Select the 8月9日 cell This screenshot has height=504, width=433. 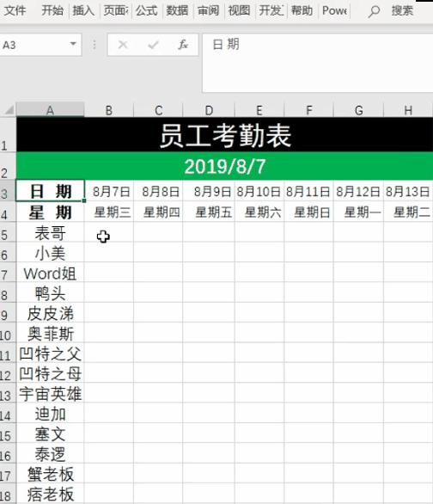click(x=209, y=191)
